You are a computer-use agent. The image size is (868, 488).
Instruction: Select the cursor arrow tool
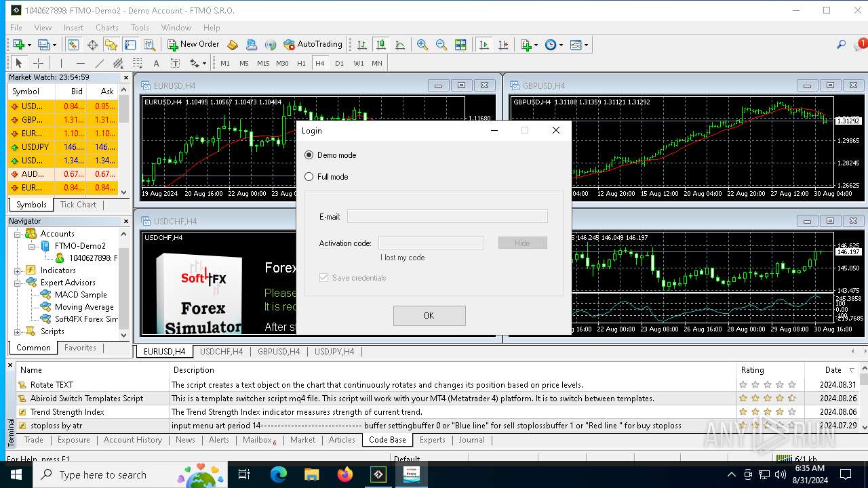[19, 63]
